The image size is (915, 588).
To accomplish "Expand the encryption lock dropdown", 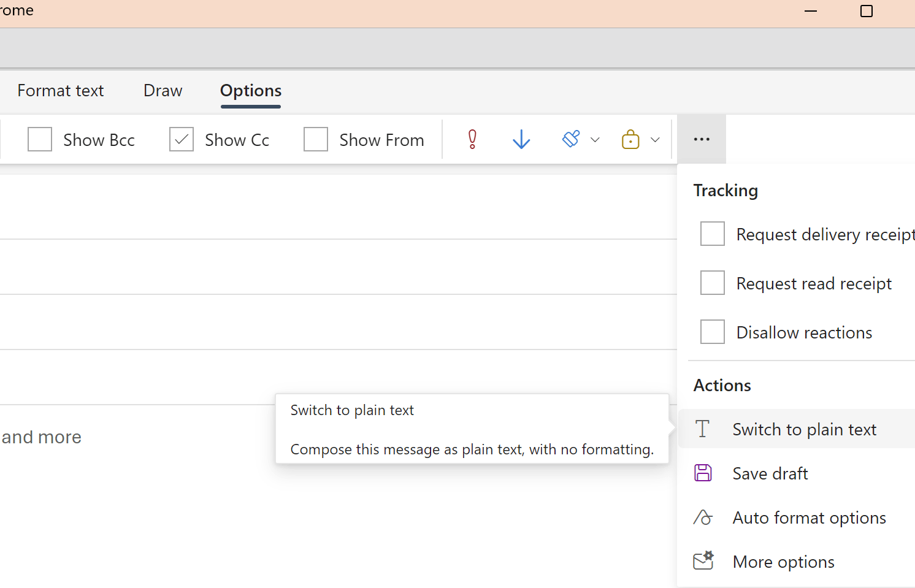I will click(655, 139).
